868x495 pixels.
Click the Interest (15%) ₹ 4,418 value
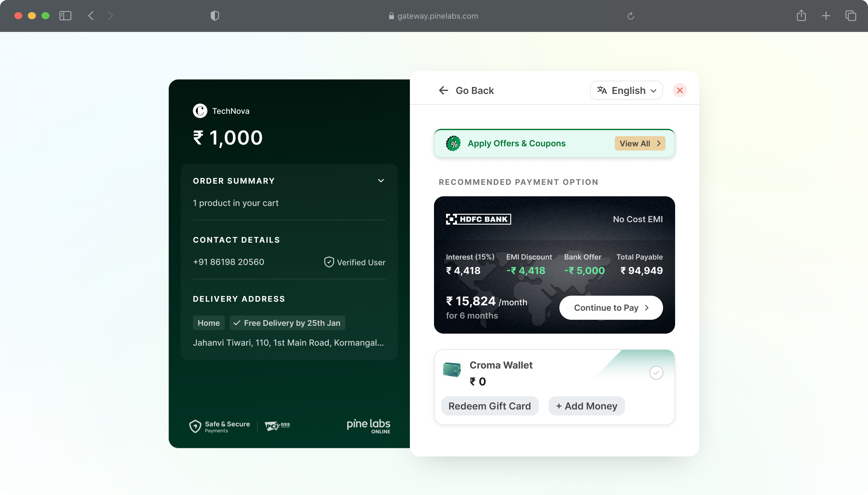463,271
